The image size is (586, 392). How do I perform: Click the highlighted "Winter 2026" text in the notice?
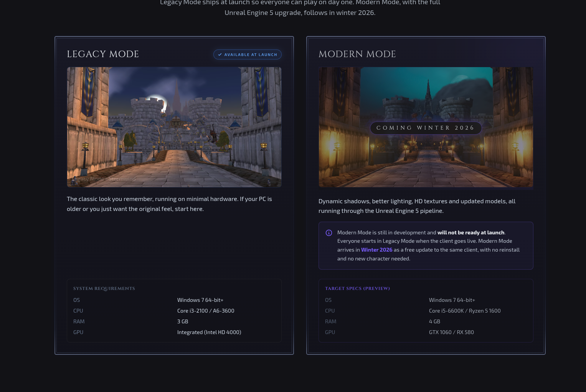[377, 250]
